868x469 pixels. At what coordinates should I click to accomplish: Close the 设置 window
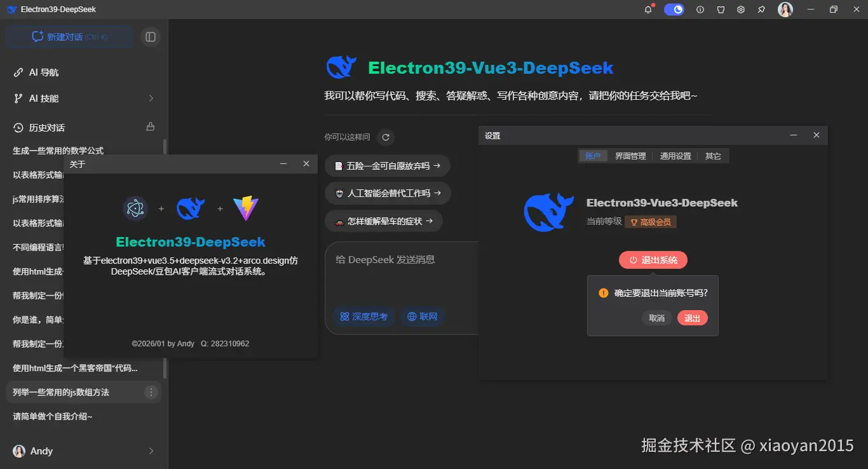click(x=817, y=135)
